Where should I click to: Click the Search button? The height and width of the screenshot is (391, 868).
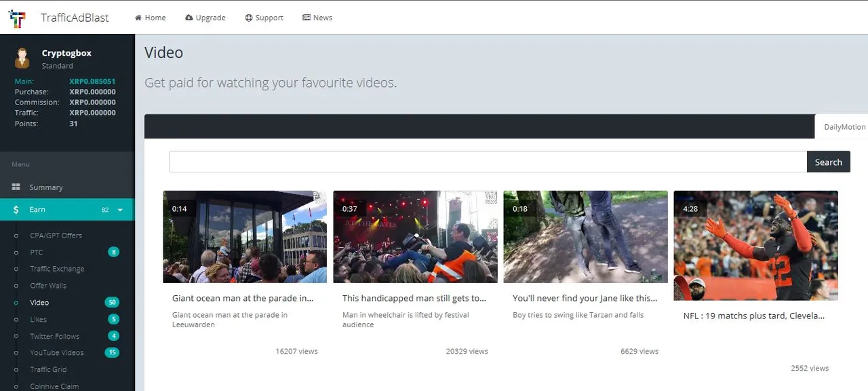click(x=828, y=162)
